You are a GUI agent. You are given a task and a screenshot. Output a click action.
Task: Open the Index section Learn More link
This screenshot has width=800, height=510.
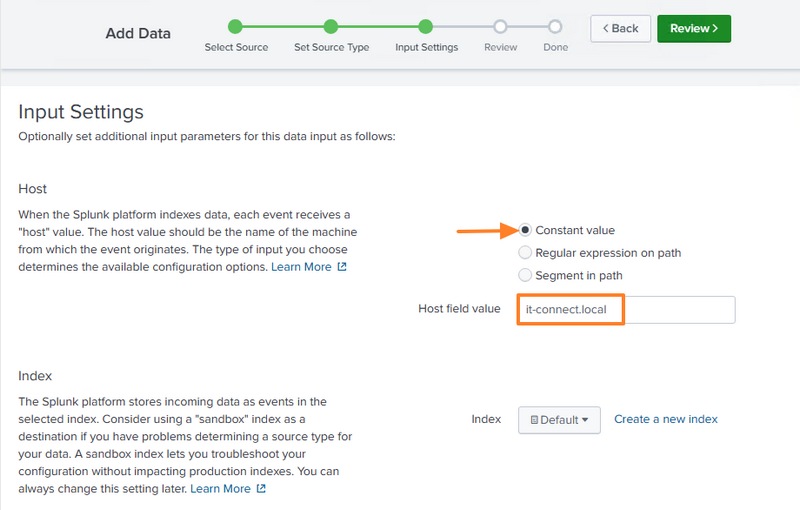click(x=220, y=489)
